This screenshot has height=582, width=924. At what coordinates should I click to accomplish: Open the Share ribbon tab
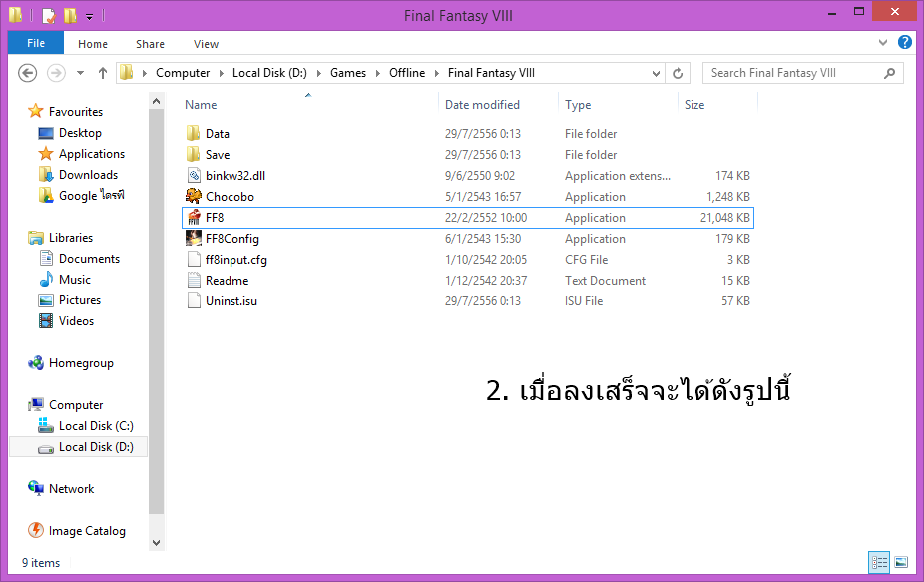pos(150,44)
